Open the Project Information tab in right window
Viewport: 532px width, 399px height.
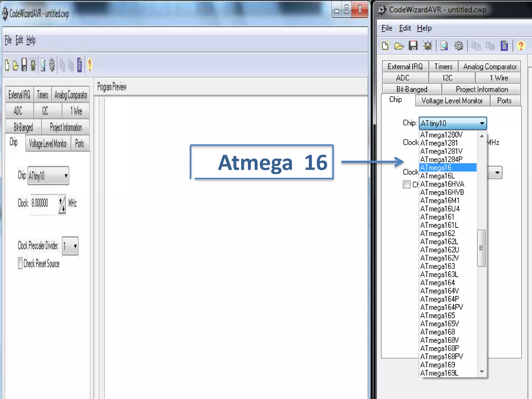click(481, 89)
